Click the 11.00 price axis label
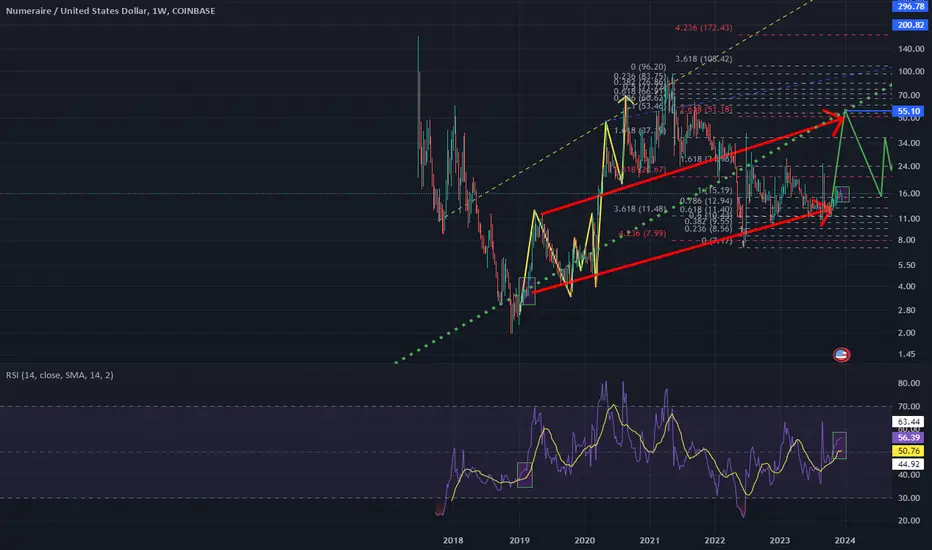This screenshot has width=932, height=550. [909, 219]
